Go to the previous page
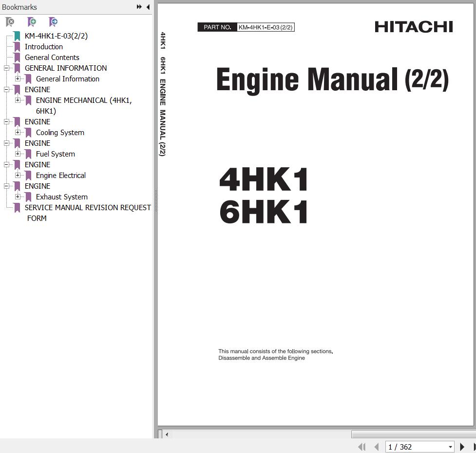Screen dimensions: 476x453 coord(377,447)
